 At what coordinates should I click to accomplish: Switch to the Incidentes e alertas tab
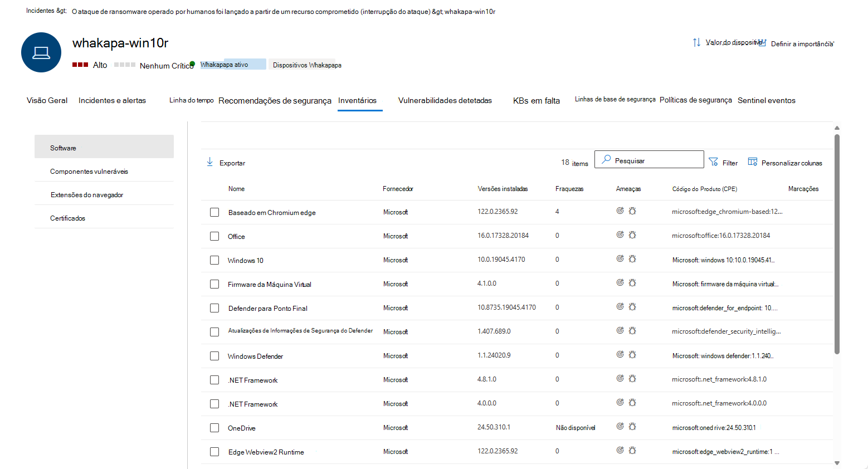point(112,100)
